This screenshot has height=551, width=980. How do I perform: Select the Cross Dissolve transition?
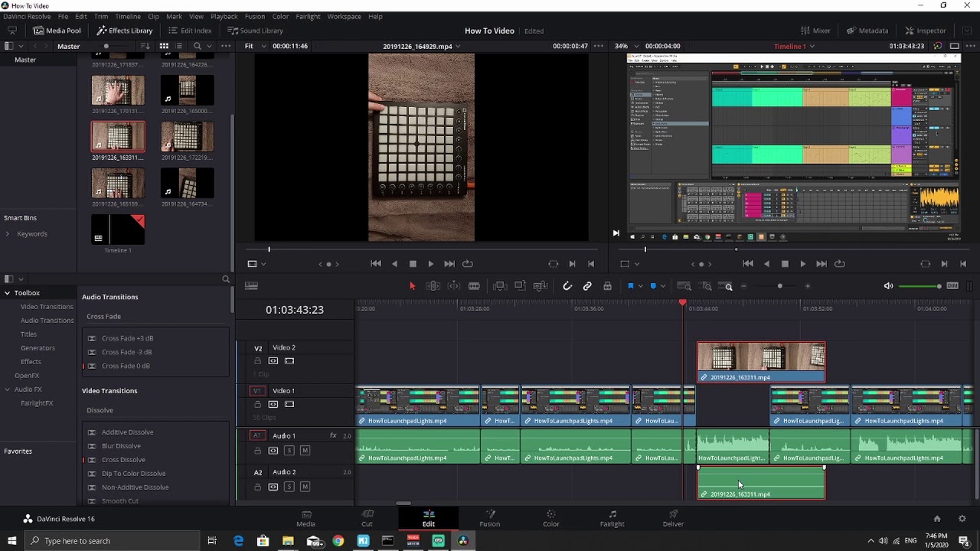pyautogui.click(x=123, y=460)
